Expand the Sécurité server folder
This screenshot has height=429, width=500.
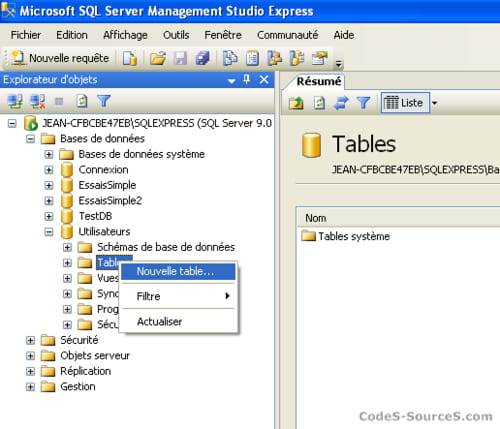pyautogui.click(x=30, y=340)
